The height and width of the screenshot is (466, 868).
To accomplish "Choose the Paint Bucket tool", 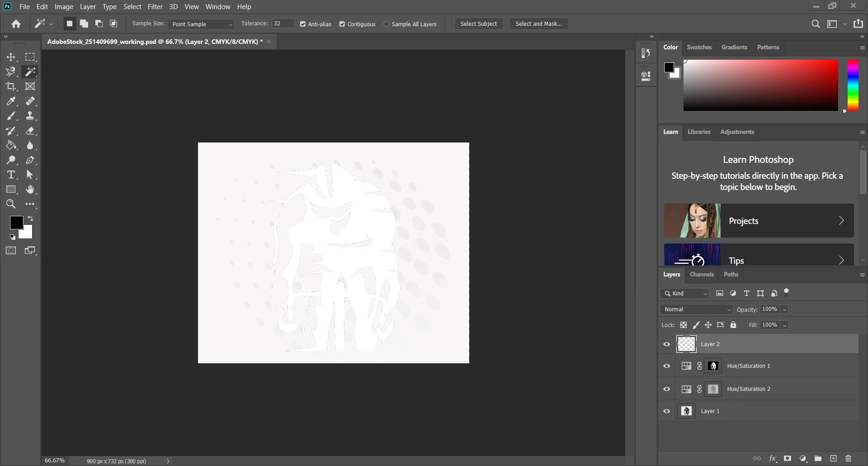I will (11, 145).
